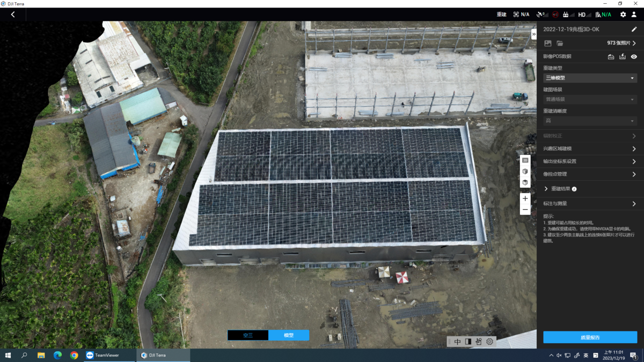
Task: Expand the 重建结果 section
Action: coord(546,189)
